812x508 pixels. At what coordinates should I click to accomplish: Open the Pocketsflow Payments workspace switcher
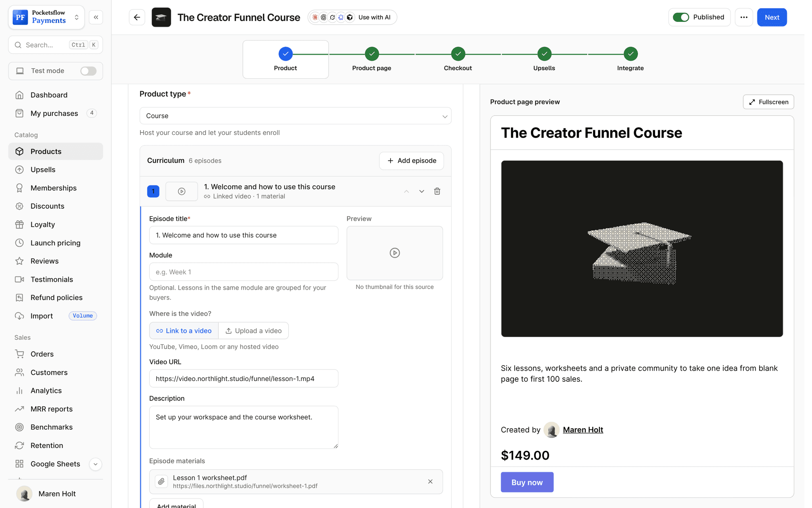46,17
